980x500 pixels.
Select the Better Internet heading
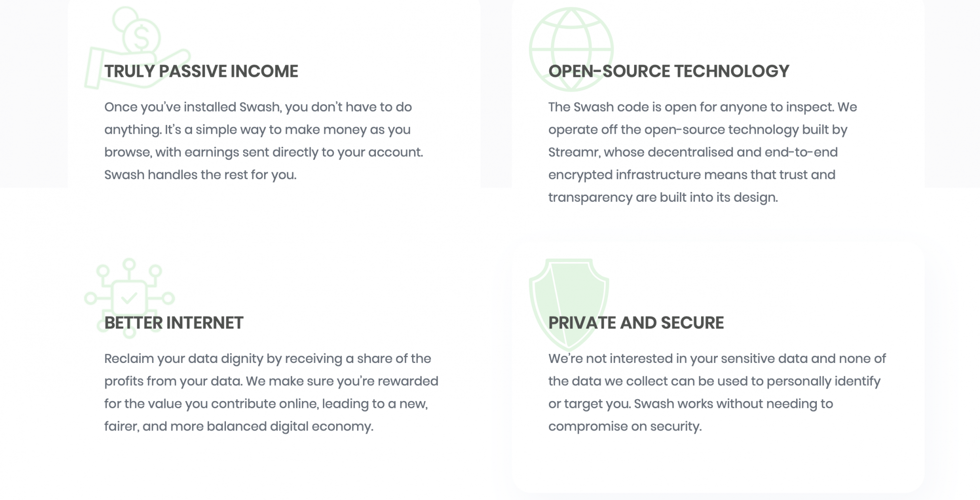pyautogui.click(x=173, y=323)
